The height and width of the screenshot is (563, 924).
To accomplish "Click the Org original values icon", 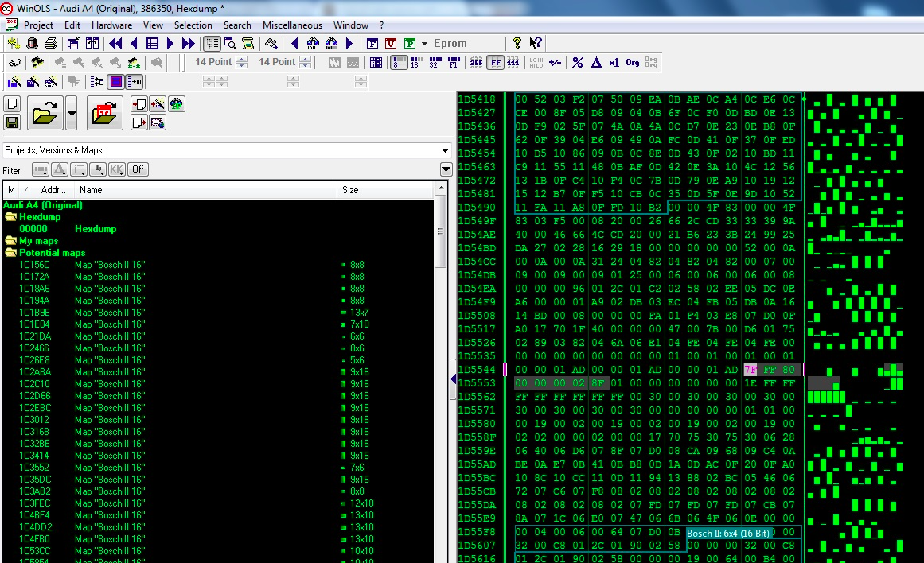I will point(632,62).
